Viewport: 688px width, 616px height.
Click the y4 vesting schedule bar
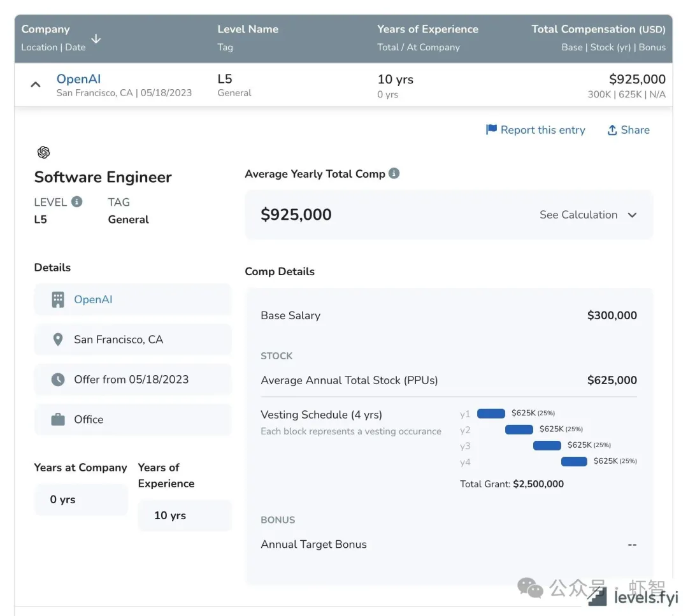pos(574,461)
